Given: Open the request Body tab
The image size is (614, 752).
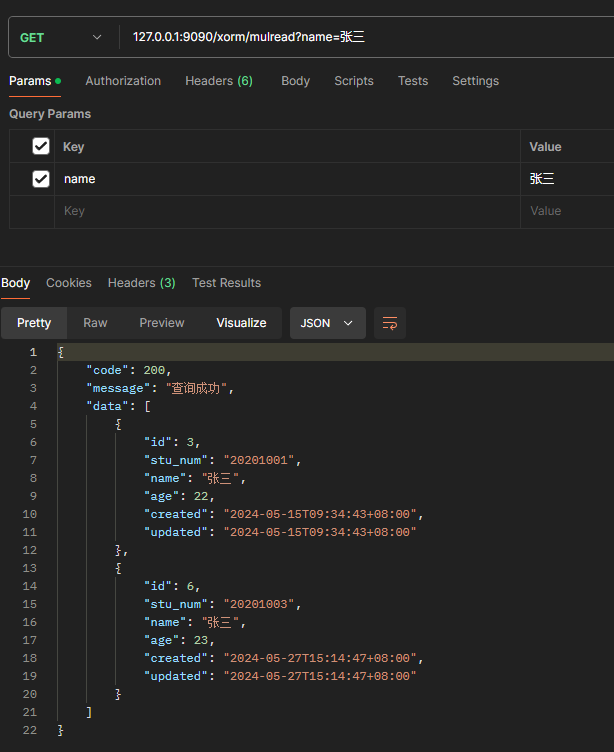Looking at the screenshot, I should click(295, 81).
